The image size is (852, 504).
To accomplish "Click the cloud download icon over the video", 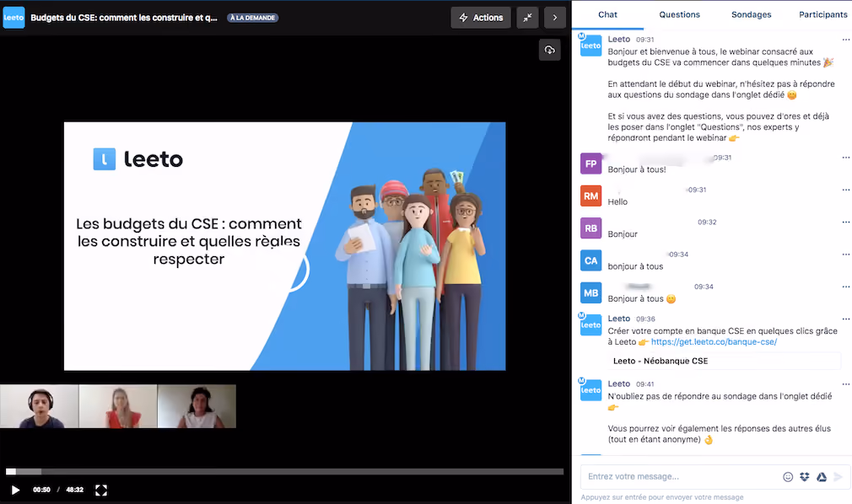I will click(x=550, y=50).
